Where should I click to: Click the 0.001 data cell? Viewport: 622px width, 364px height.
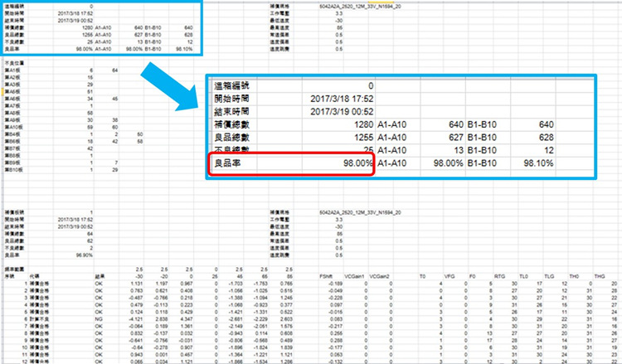point(162,355)
